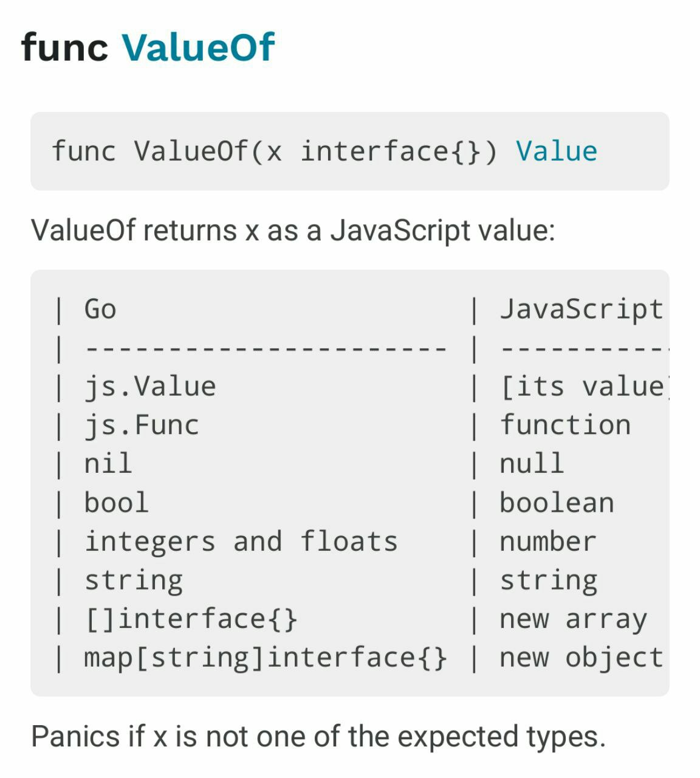Follow the blue Value return type link
Screen dimensions: 700x778
(557, 151)
